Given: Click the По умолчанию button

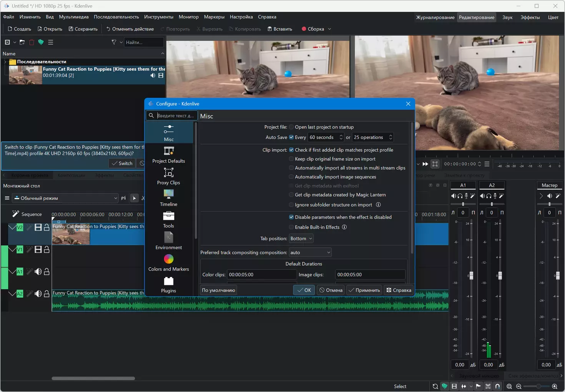Looking at the screenshot, I should tap(218, 290).
